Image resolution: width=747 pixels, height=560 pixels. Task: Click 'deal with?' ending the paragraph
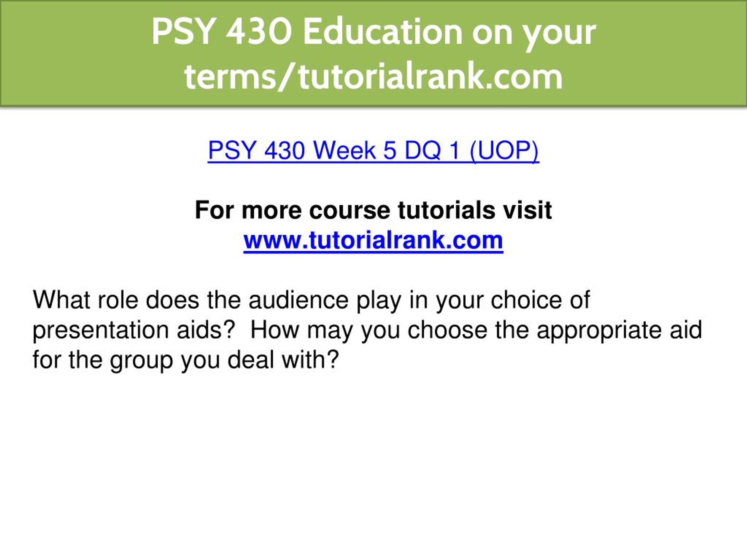click(x=283, y=360)
